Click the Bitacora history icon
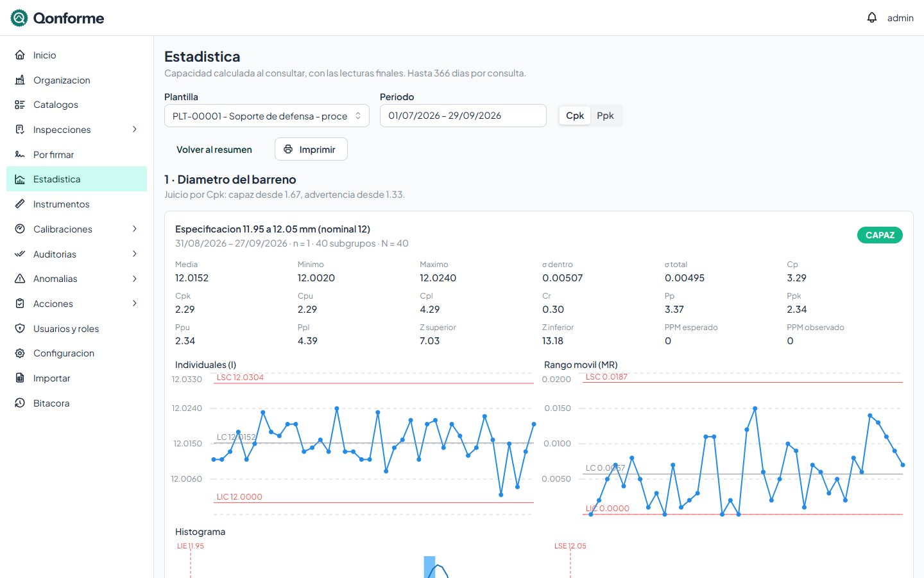Viewport: 924px width, 578px height. (x=20, y=403)
